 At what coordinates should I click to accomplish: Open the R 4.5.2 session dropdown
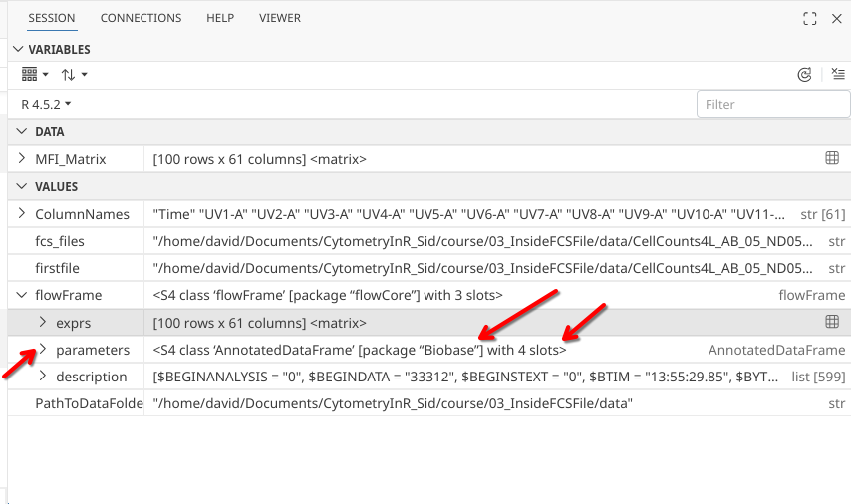click(x=46, y=104)
